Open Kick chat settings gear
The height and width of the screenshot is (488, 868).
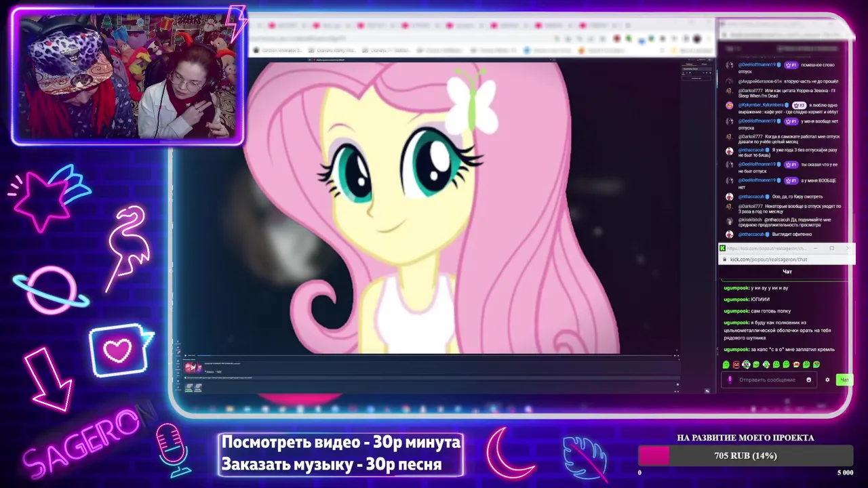click(x=827, y=380)
